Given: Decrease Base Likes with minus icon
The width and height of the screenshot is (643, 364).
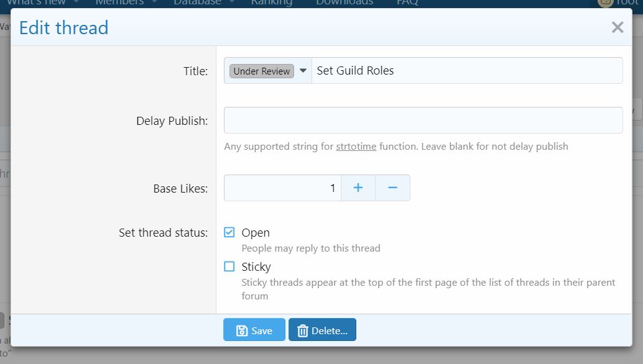Looking at the screenshot, I should tap(392, 188).
